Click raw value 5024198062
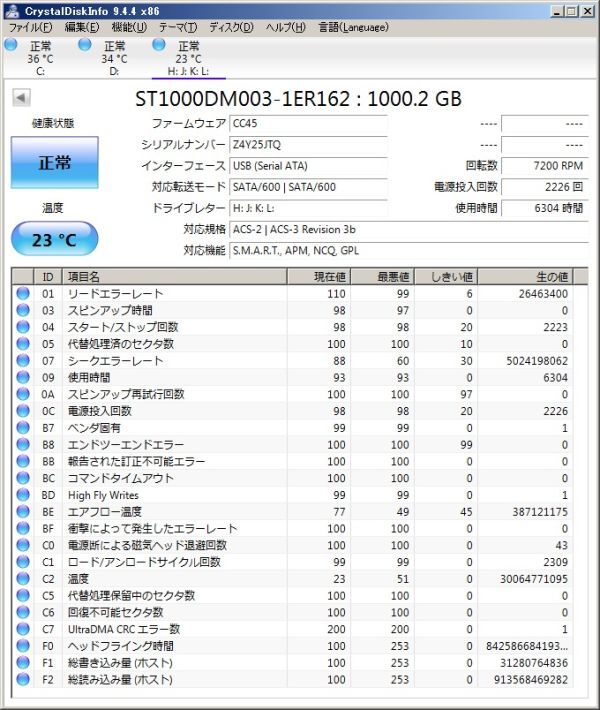Screen dimensions: 600x710 coord(537,360)
